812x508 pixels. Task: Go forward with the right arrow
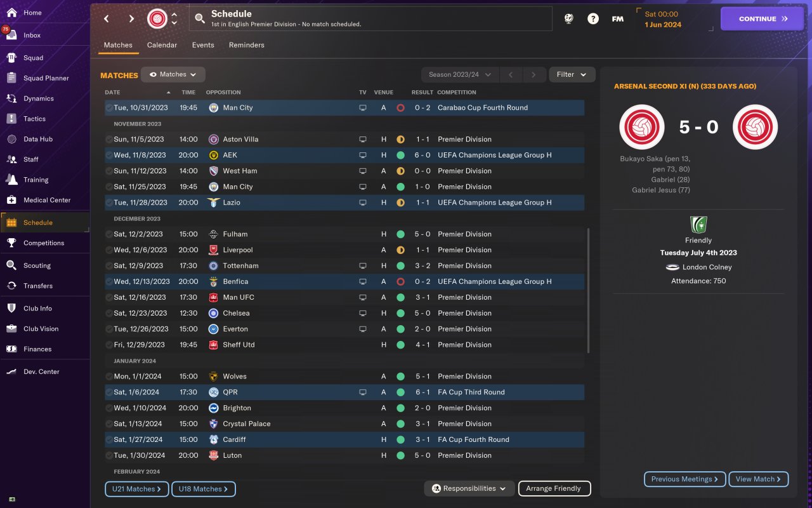tap(131, 18)
